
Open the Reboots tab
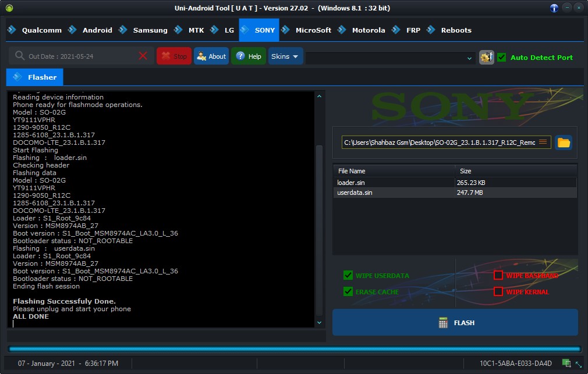449,30
